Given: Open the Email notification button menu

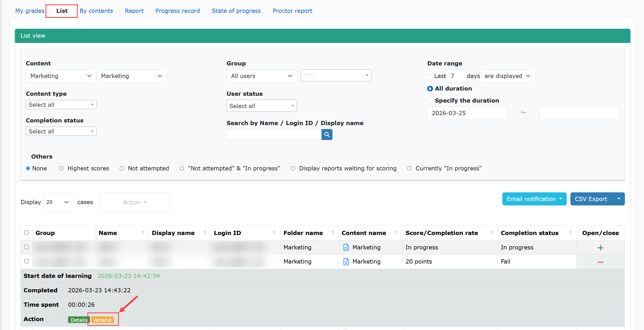Looking at the screenshot, I should click(x=534, y=199).
